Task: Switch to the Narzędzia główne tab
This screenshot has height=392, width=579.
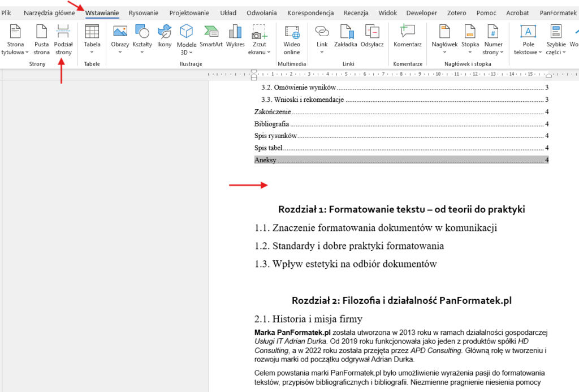Action: click(x=49, y=13)
